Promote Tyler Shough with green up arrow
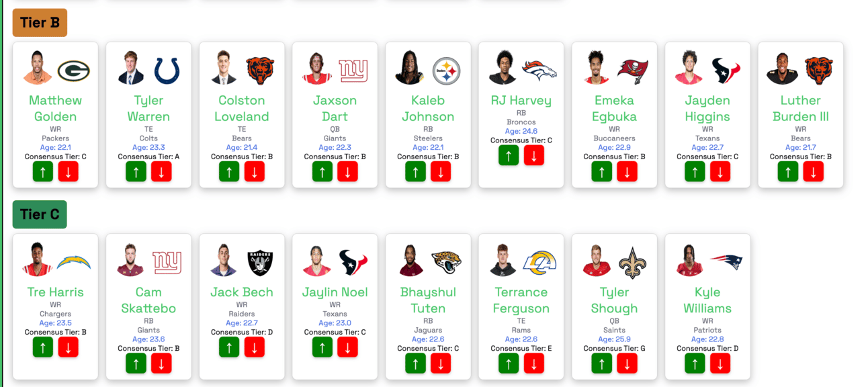 click(x=601, y=363)
